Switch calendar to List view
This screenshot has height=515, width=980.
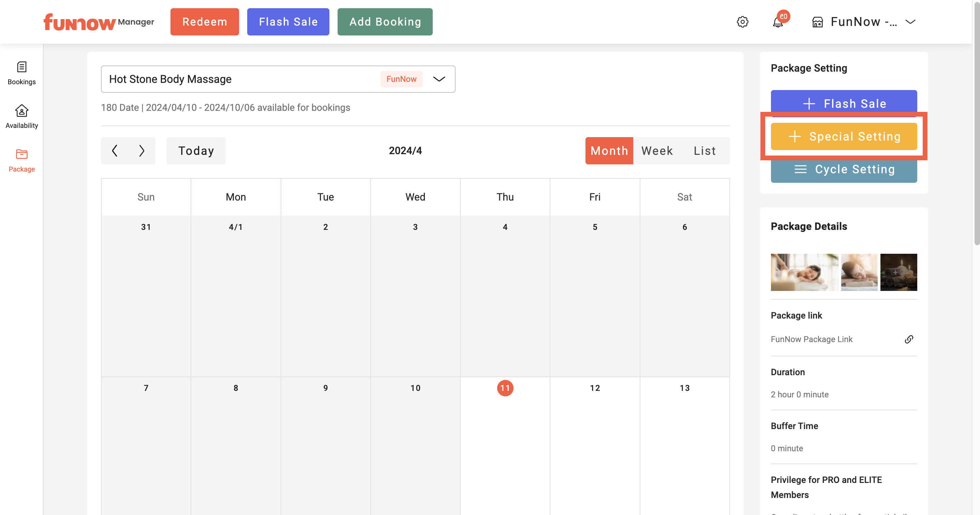[704, 151]
